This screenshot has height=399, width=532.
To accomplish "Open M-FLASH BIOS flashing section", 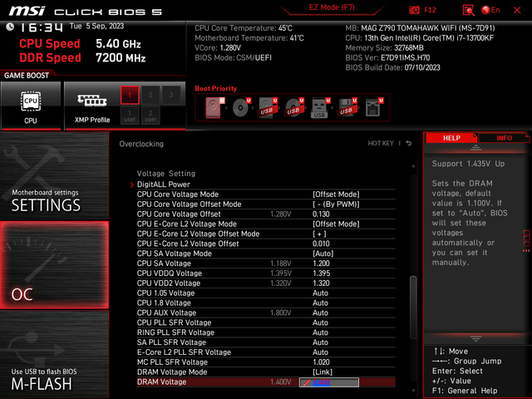I will point(54,354).
